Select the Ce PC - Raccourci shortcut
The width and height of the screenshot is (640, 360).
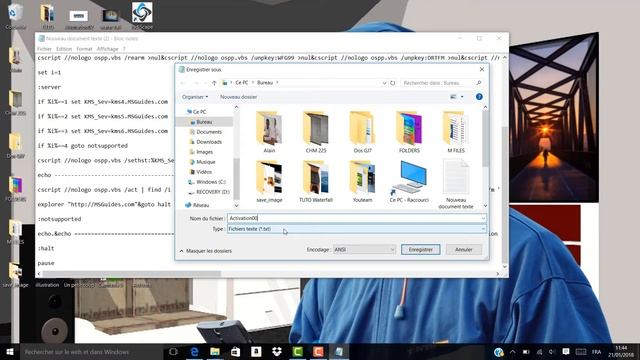[409, 181]
